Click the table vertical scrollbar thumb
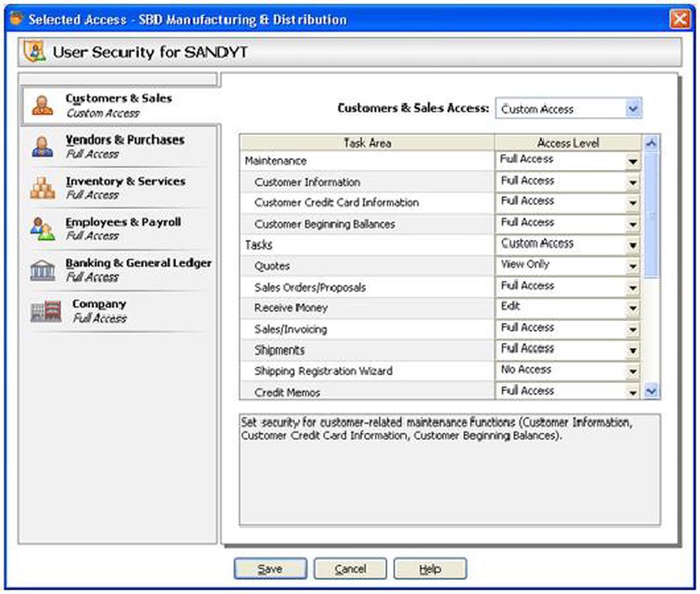Viewport: 700px width, 594px height. click(651, 215)
